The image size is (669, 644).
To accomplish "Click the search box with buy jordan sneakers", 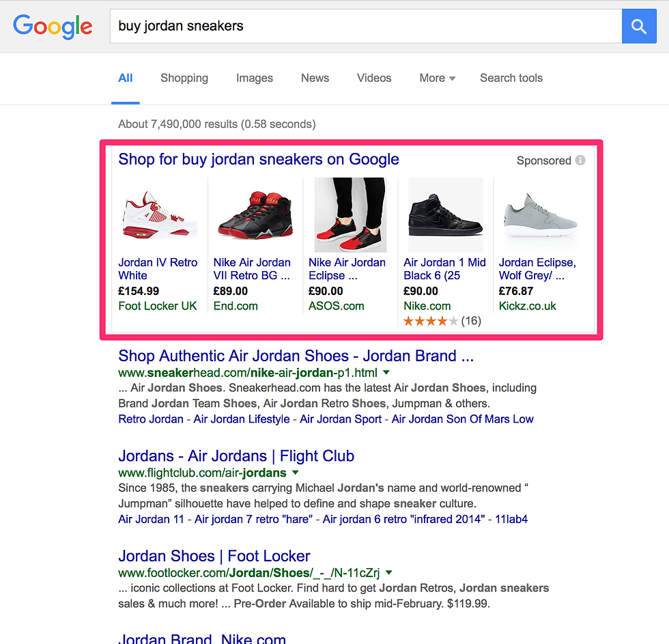I will 366,26.
